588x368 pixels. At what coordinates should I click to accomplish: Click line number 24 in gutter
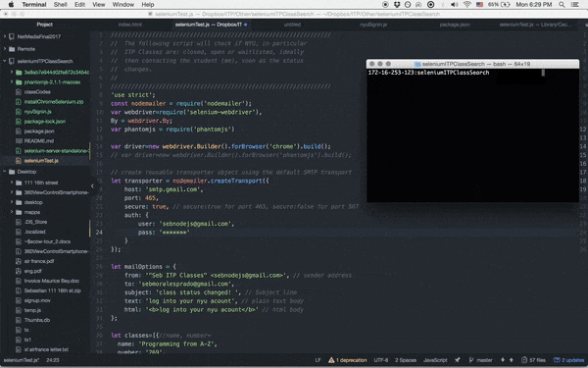tap(99, 233)
